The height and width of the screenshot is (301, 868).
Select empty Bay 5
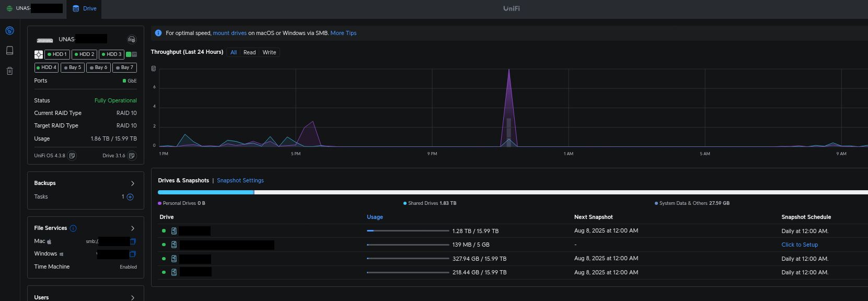(73, 67)
